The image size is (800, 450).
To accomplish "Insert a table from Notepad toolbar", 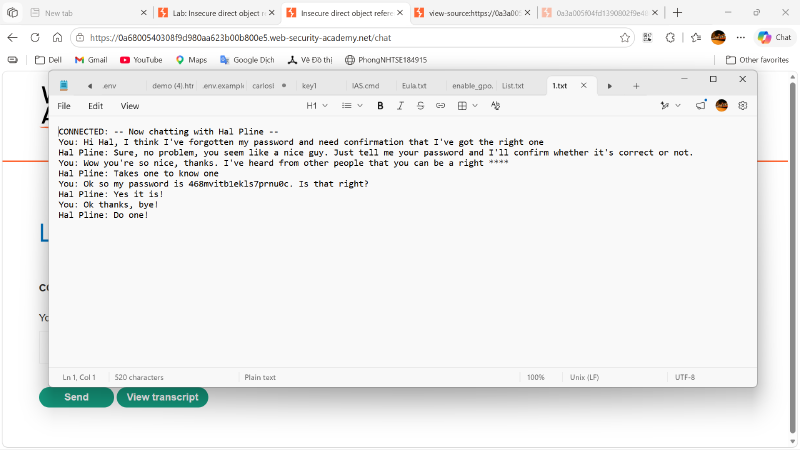I will [x=467, y=106].
